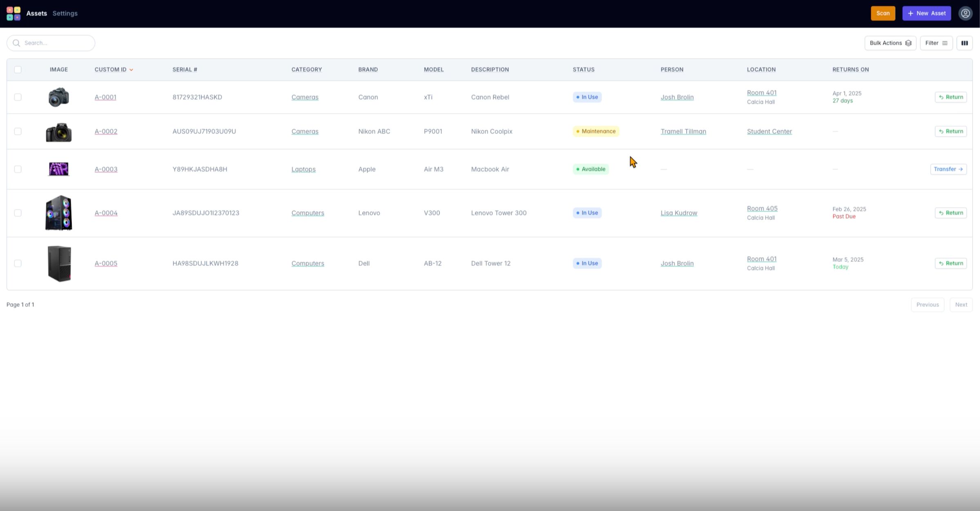Select the checkbox for asset A-0002
The image size is (980, 511).
coord(18,131)
